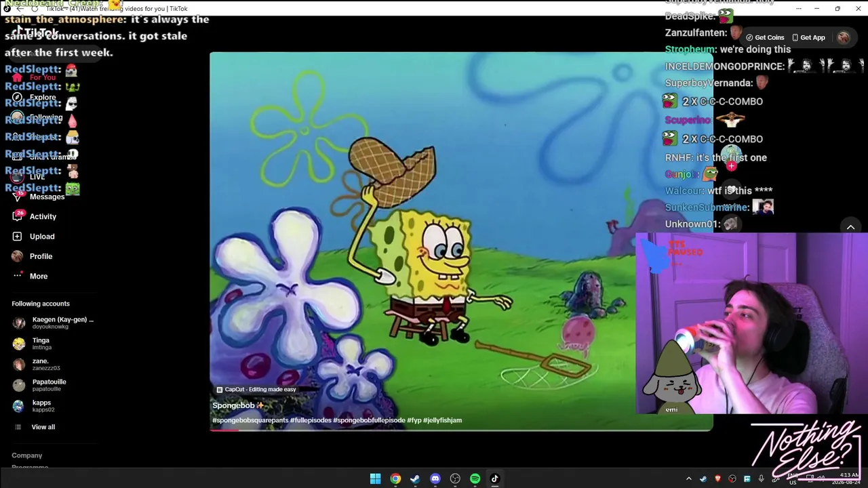The image size is (868, 488).
Task: Click the For You home icon
Action: pos(18,77)
